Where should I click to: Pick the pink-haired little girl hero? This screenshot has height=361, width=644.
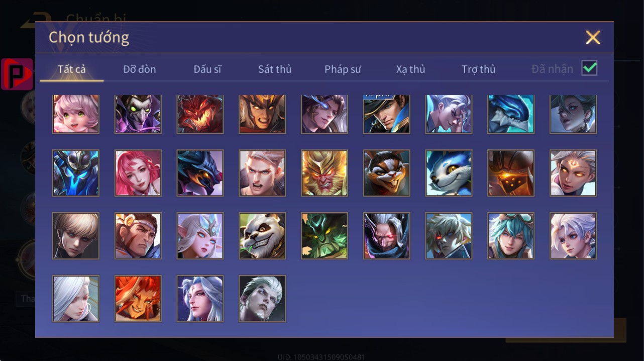(76, 114)
